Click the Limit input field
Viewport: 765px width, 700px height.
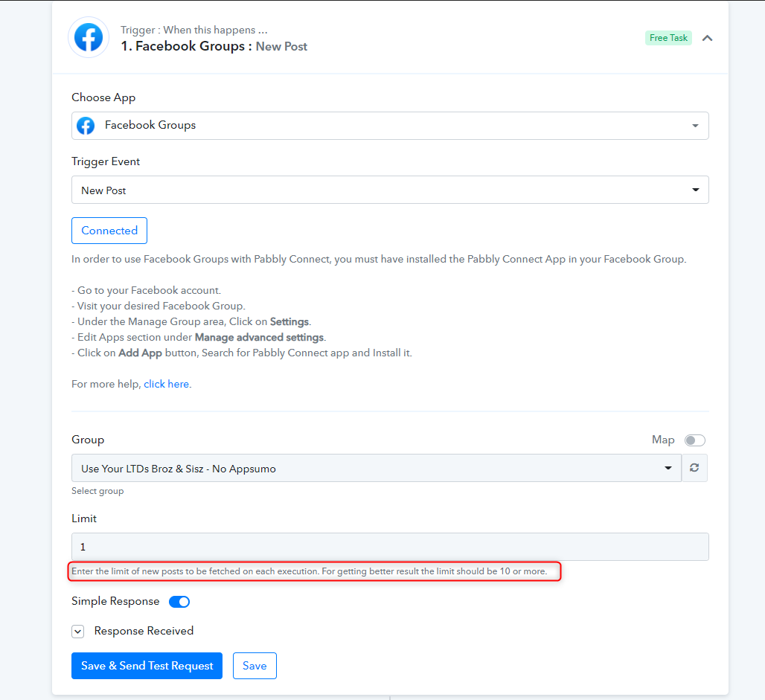point(390,547)
